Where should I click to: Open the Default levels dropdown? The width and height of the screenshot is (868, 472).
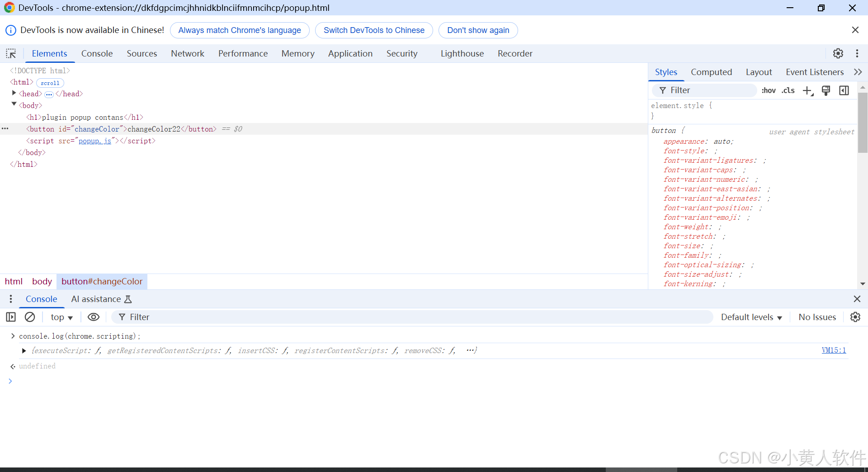click(x=751, y=317)
